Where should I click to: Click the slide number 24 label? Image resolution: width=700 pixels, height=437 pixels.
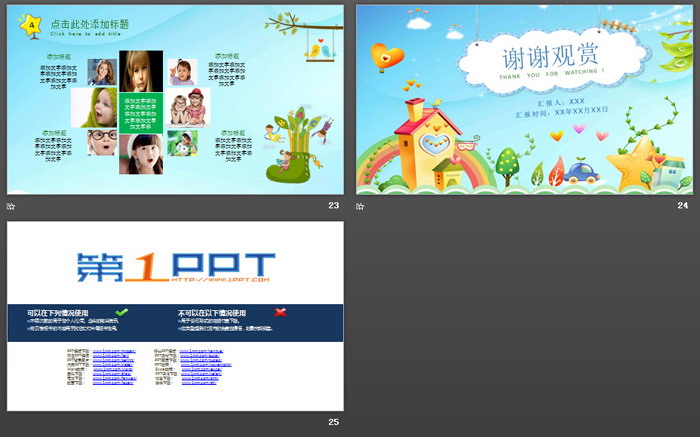(x=683, y=205)
